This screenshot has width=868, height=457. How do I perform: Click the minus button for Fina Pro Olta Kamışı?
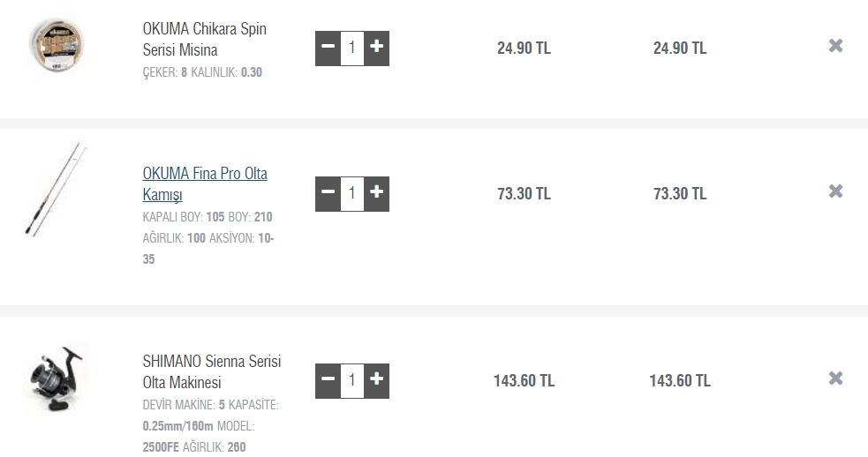328,192
